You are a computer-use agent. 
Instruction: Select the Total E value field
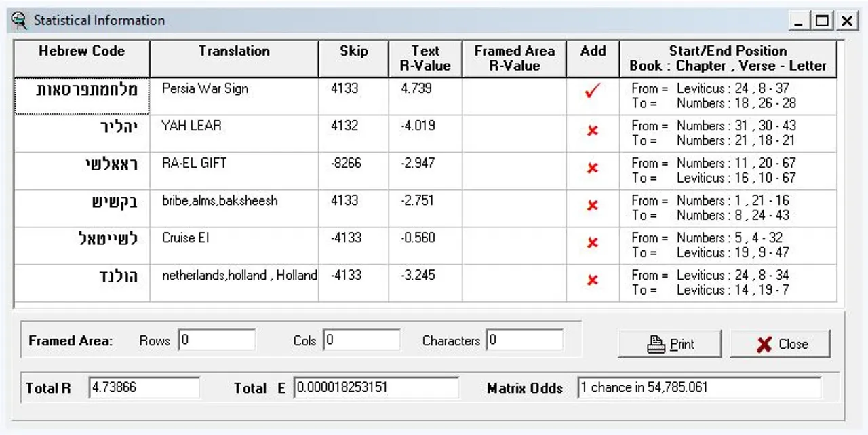click(376, 388)
